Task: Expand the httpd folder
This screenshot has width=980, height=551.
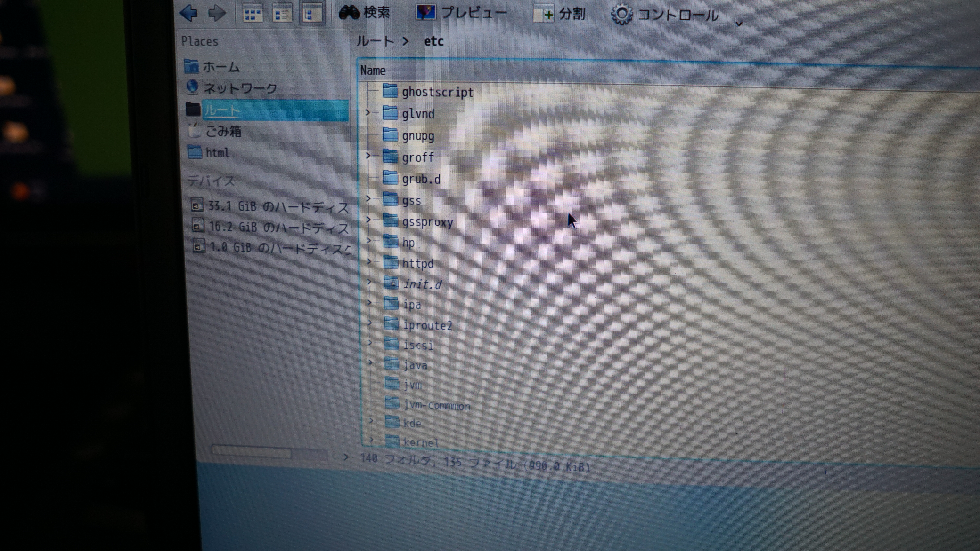Action: [x=369, y=261]
